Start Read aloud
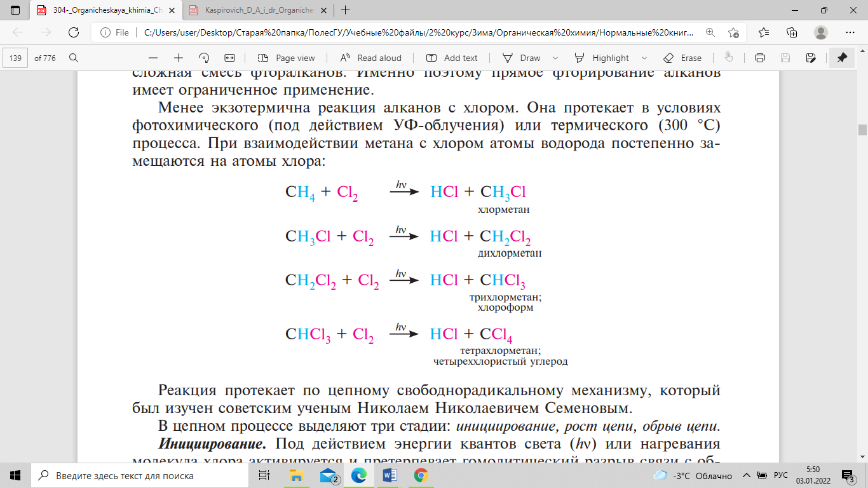The height and width of the screenshot is (488, 868). [372, 58]
